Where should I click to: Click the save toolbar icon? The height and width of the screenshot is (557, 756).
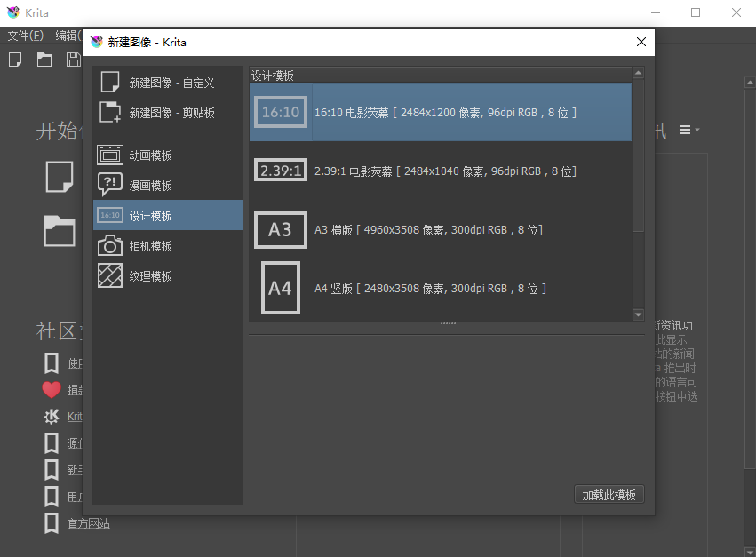pos(73,60)
